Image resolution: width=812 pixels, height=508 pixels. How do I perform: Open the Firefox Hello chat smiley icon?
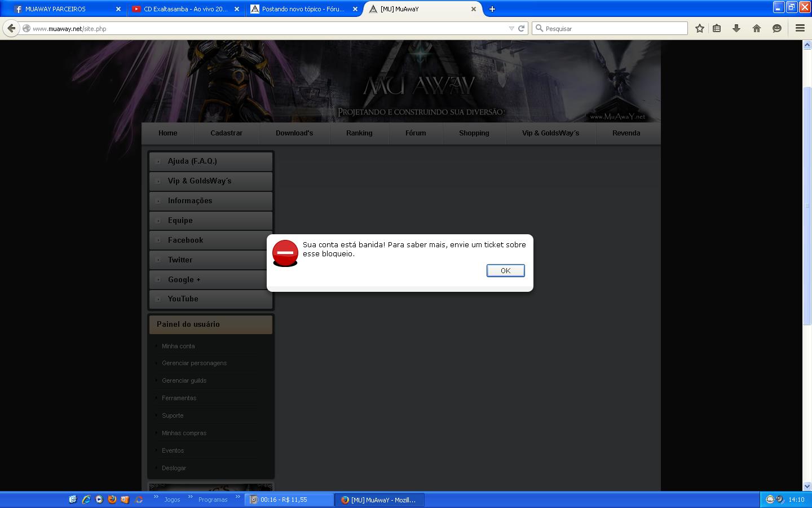point(777,28)
